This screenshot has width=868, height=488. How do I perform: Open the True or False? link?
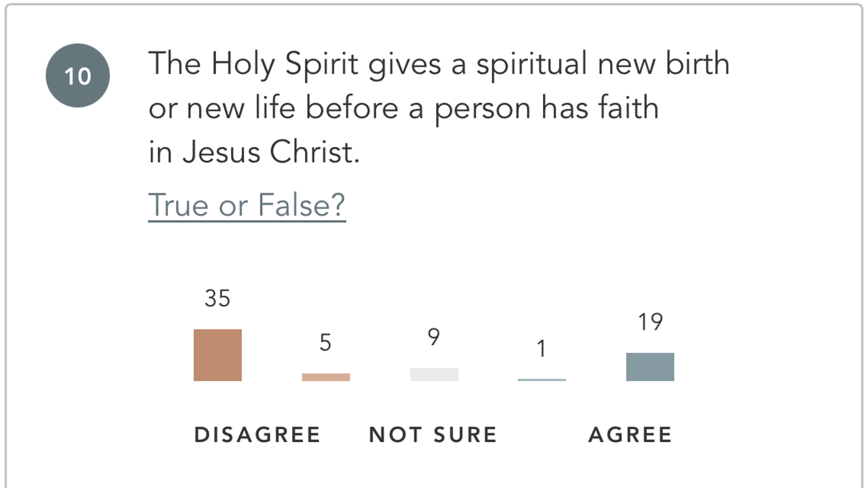pos(247,205)
